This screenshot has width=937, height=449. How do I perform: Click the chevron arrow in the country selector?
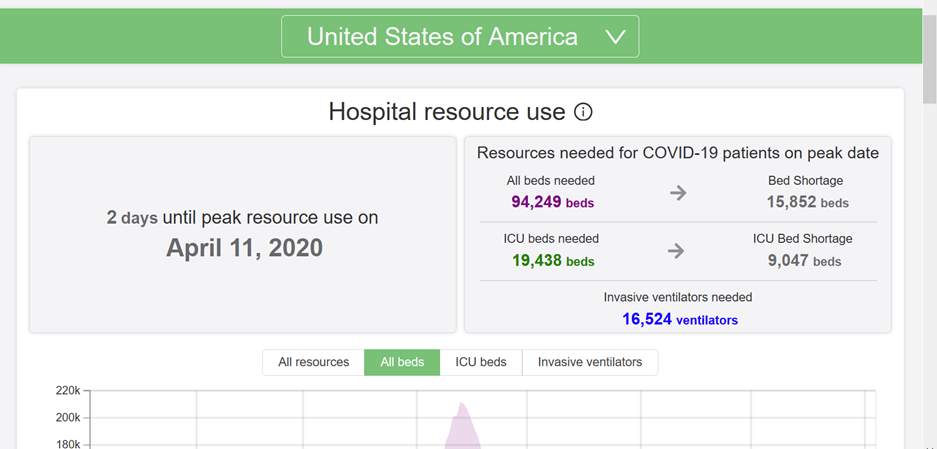[615, 37]
